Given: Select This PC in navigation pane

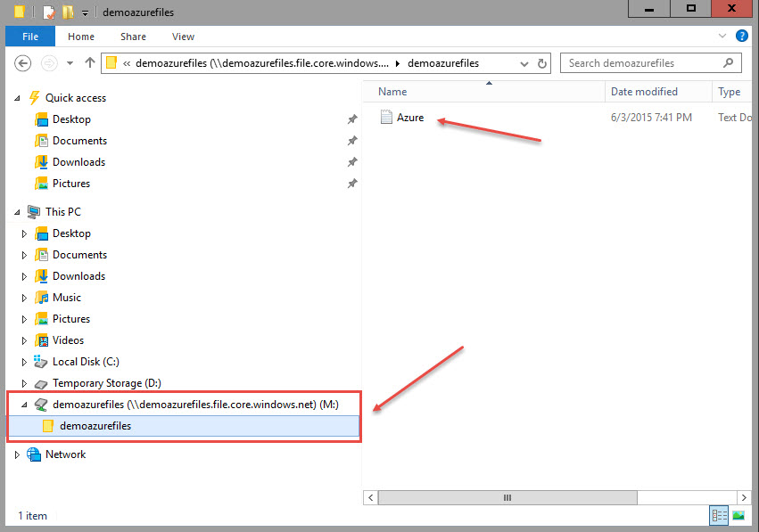Looking at the screenshot, I should point(63,212).
